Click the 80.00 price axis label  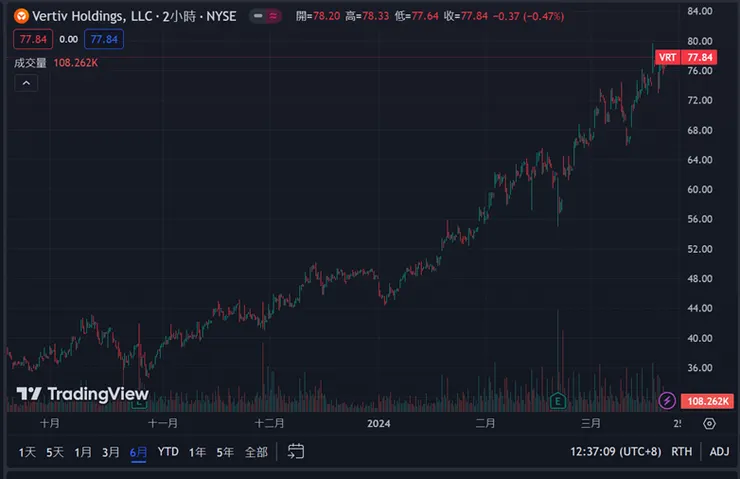[x=699, y=41]
